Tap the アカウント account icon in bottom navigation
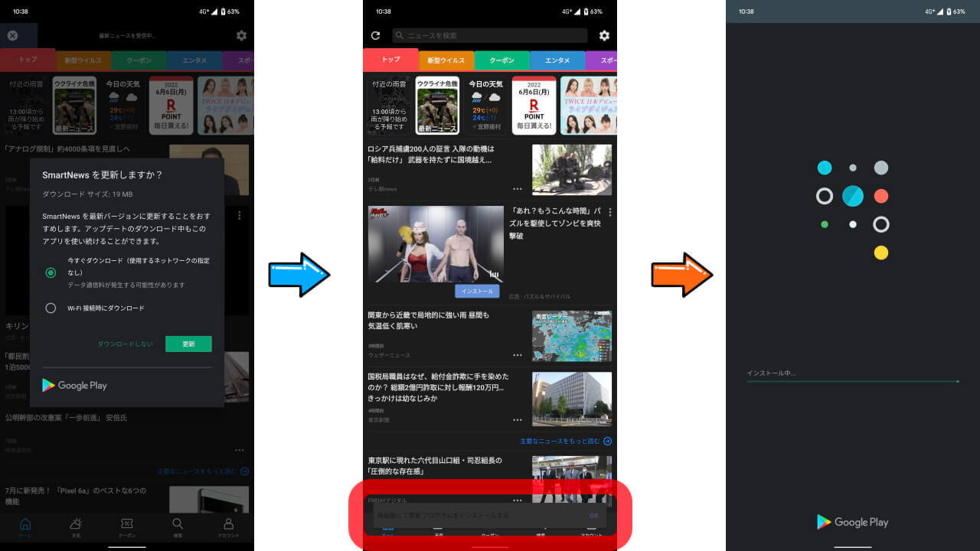The image size is (980, 551). click(228, 525)
